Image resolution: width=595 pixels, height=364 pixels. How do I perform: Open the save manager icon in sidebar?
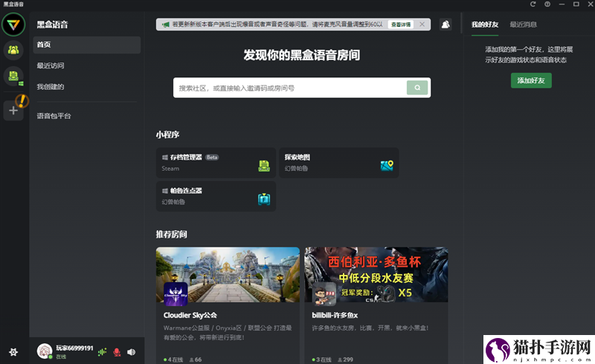[x=13, y=77]
